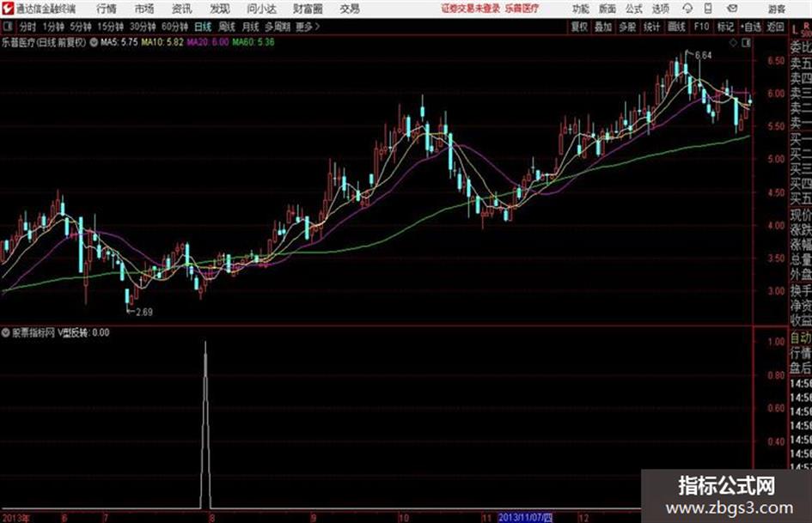Switch to 15分钟 period tab
The height and width of the screenshot is (523, 812).
[x=111, y=27]
